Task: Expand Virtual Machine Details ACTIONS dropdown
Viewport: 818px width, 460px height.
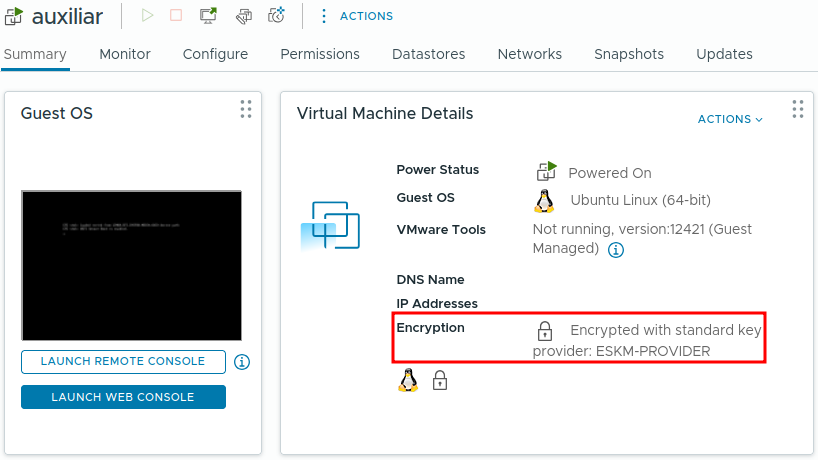Action: (x=730, y=119)
